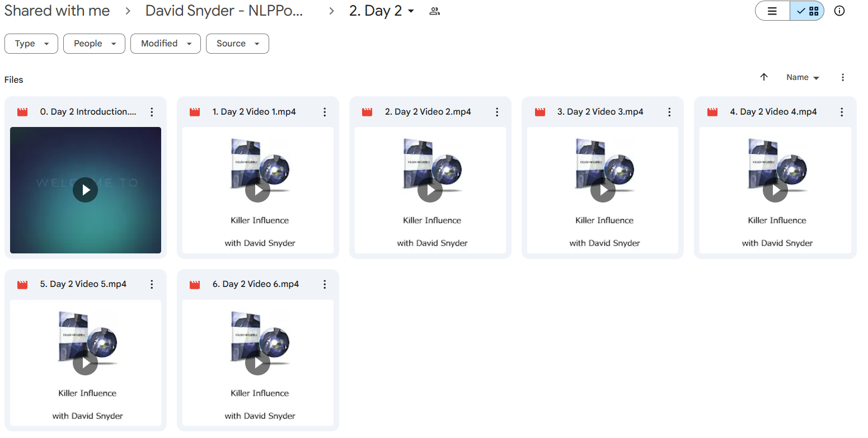Select file name 5. Day 2 Video 5.mp4
The image size is (868, 438).
click(x=83, y=284)
